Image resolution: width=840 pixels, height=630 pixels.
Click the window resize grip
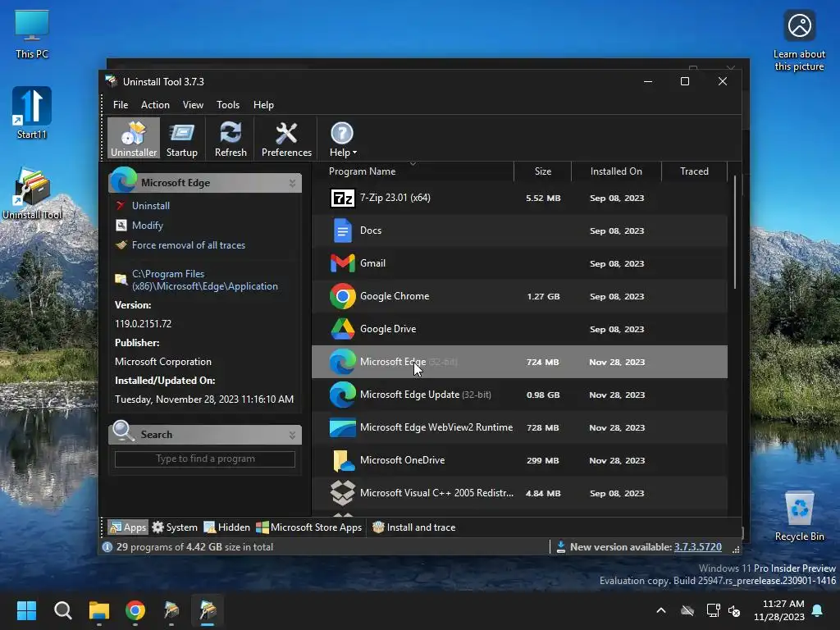point(736,550)
